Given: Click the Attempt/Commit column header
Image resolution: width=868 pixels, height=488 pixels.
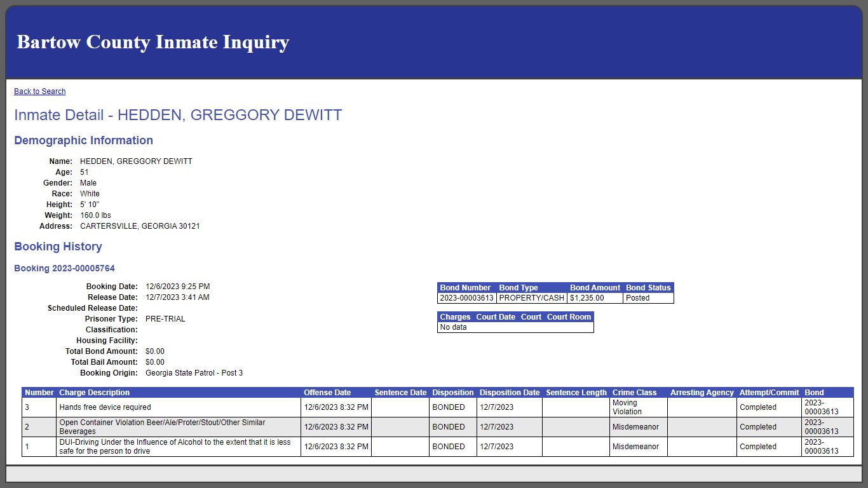Looking at the screenshot, I should click(x=770, y=393).
